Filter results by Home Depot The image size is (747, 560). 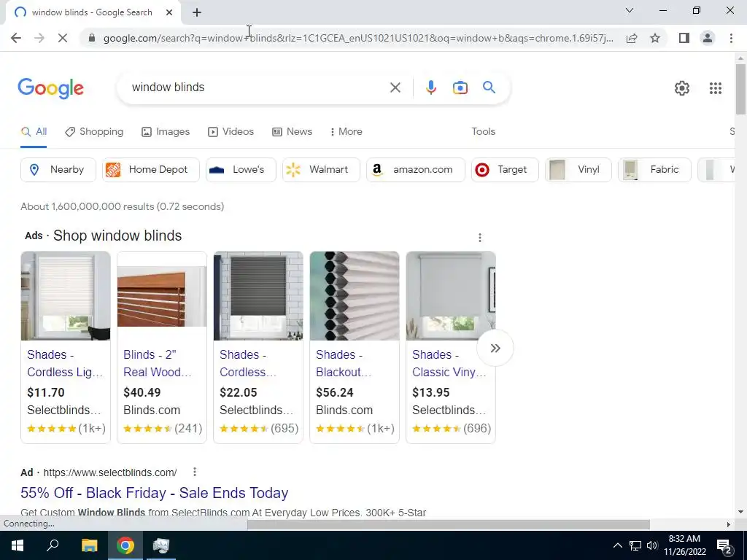[150, 170]
